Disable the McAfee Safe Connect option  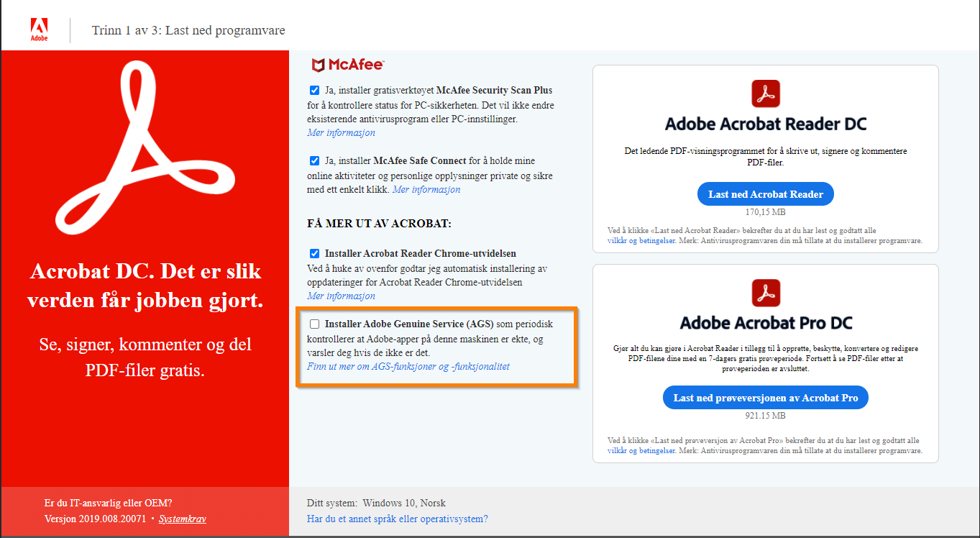click(x=313, y=160)
